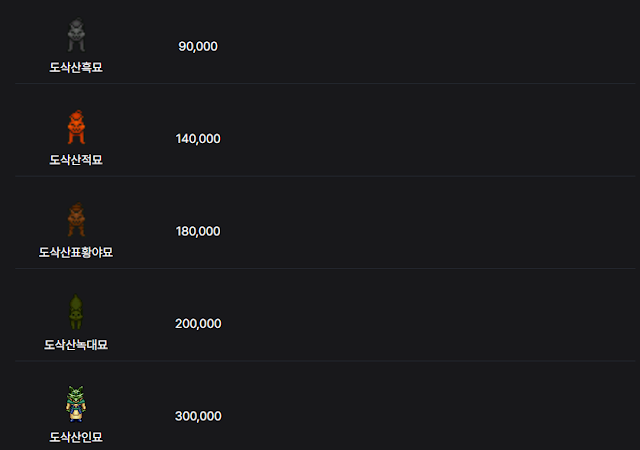Open the 도삭산표황야묘 name label

click(x=76, y=252)
